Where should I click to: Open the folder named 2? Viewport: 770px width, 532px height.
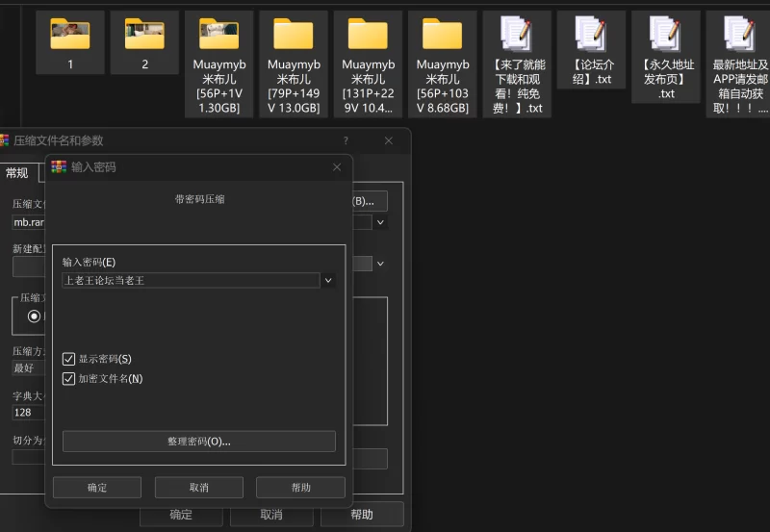click(x=144, y=42)
